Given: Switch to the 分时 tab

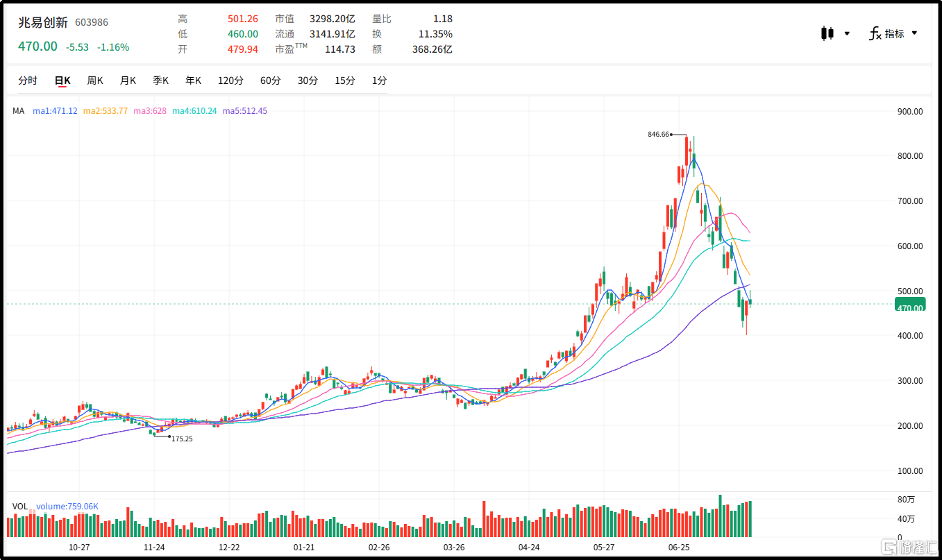Looking at the screenshot, I should (x=28, y=80).
